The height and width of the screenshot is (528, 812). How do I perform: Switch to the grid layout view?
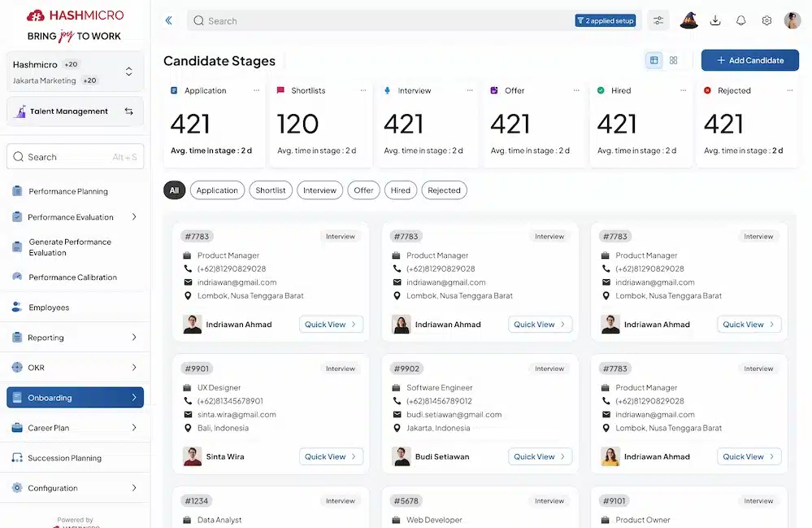674,60
